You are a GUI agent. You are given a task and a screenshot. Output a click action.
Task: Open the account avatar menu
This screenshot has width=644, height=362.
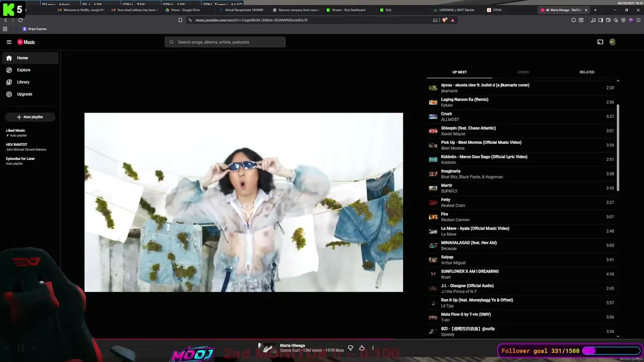(x=612, y=42)
